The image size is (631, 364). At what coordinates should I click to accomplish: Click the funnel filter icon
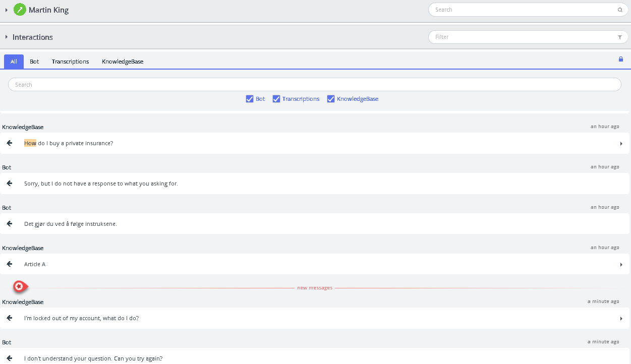[620, 37]
